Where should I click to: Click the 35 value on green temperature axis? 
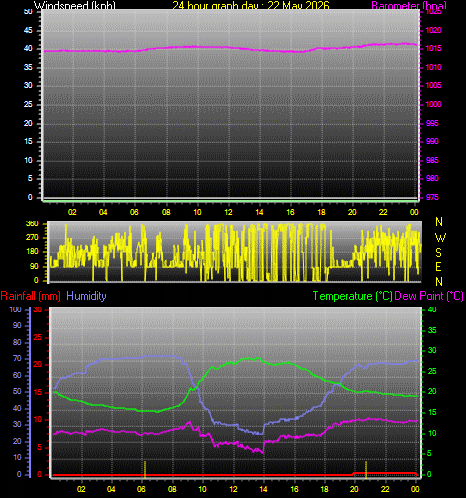(432, 330)
